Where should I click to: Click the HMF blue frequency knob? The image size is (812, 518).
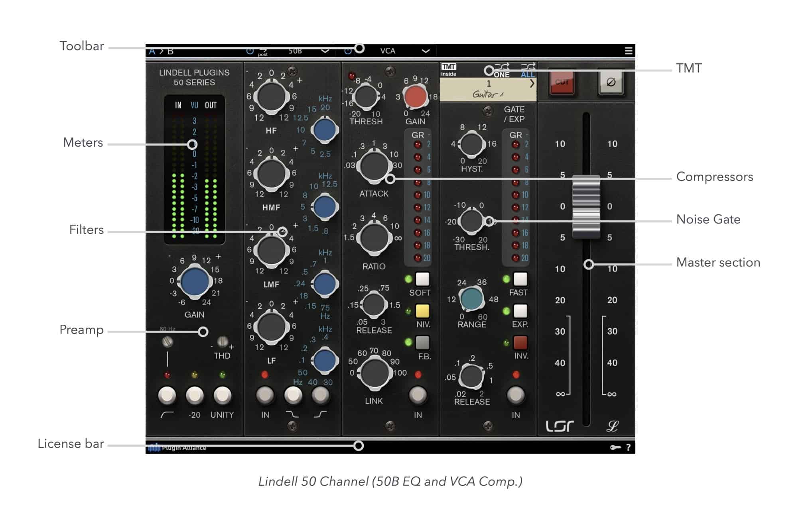[325, 206]
